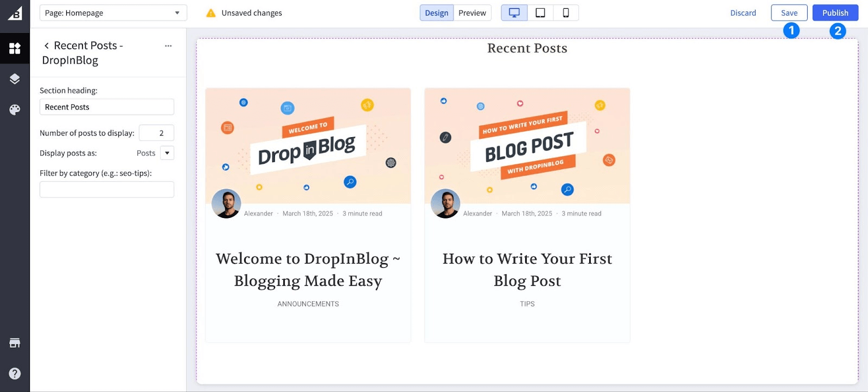The height and width of the screenshot is (392, 868).
Task: Open the Display posts as dropdown
Action: coord(167,153)
